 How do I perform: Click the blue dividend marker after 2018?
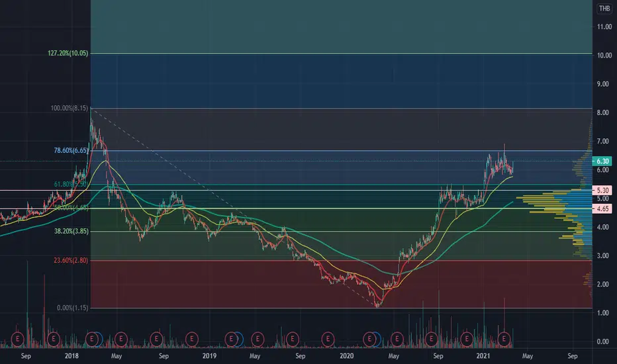pos(98,339)
